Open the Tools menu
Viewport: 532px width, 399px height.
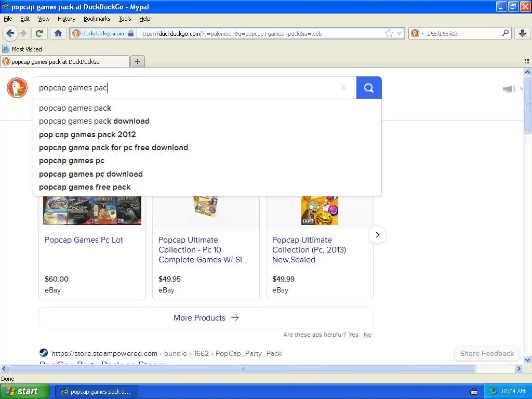125,19
